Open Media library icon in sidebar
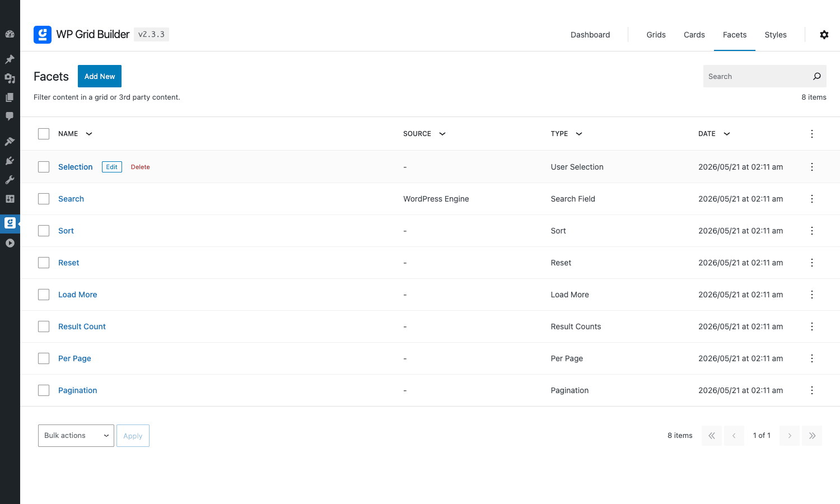The image size is (840, 504). (10, 78)
